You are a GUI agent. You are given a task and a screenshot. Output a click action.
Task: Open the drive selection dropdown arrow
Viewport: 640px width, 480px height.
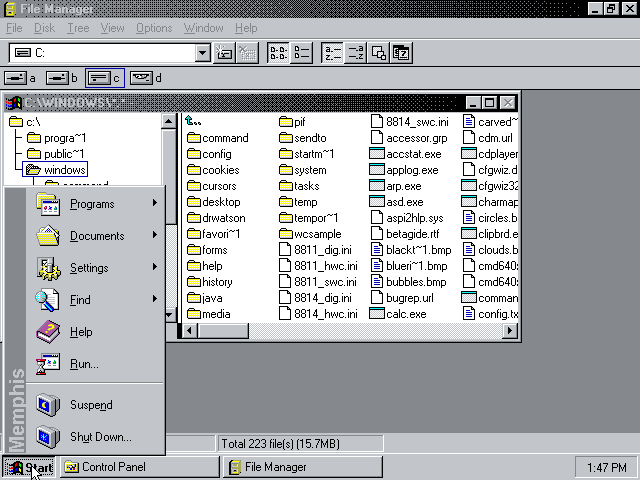coord(202,53)
